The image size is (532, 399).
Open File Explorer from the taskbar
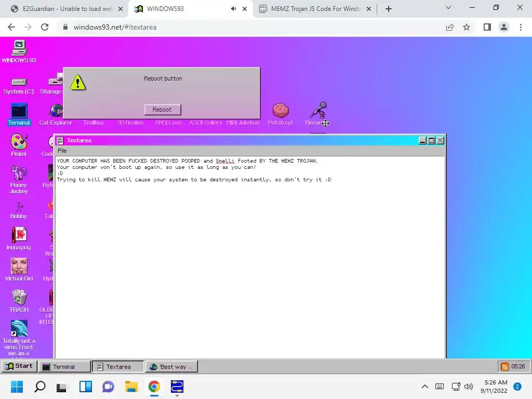tap(131, 387)
